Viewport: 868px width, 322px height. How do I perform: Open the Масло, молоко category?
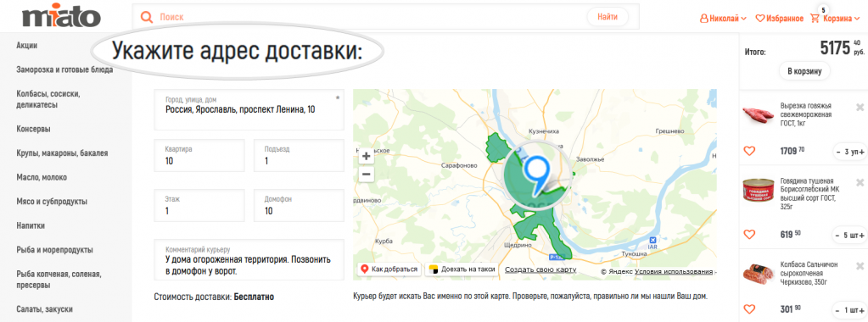click(42, 178)
